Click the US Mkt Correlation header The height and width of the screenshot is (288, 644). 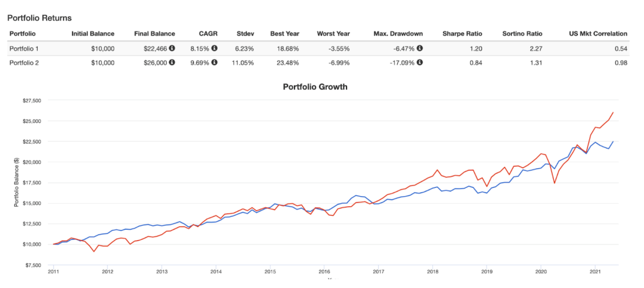coord(599,33)
